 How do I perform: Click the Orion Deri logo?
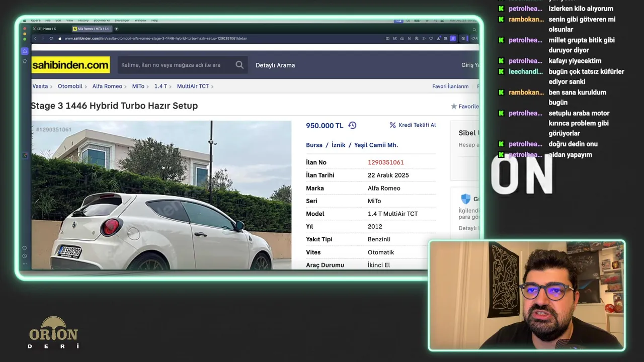pyautogui.click(x=53, y=332)
